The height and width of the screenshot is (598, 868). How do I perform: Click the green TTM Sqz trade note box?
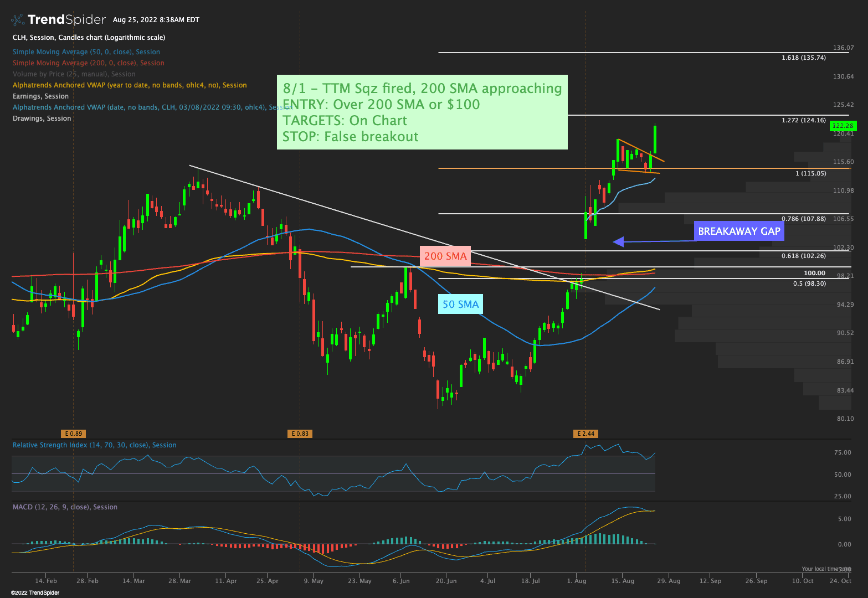point(422,112)
